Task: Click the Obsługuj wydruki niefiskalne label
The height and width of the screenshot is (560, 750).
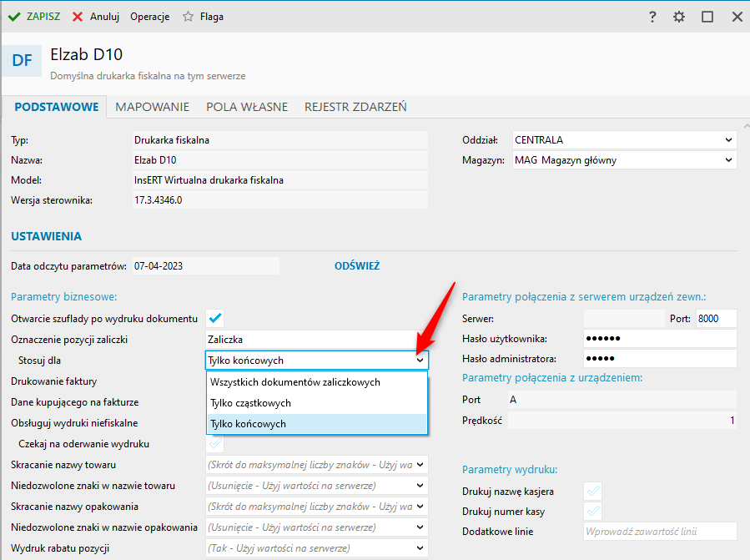Action: point(74,423)
